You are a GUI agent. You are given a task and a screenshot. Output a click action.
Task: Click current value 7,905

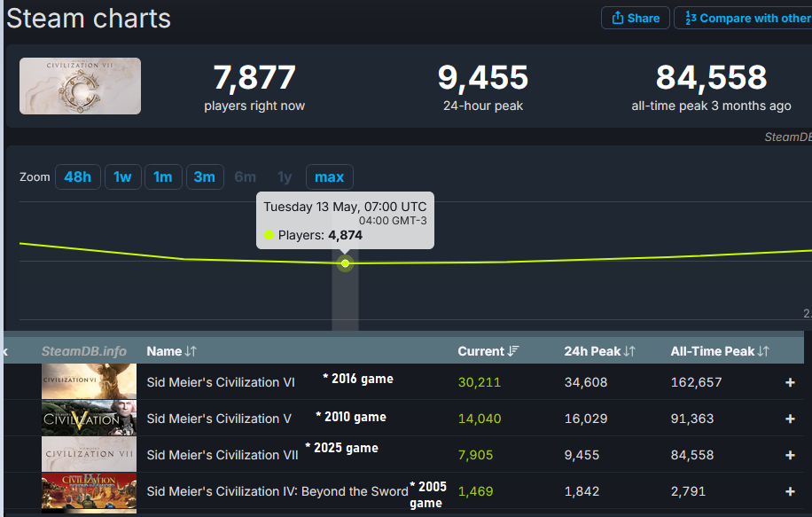point(475,455)
